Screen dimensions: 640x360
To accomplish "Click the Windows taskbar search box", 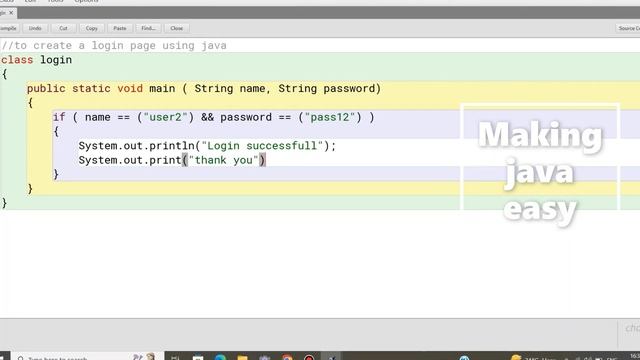I will (x=87, y=357).
